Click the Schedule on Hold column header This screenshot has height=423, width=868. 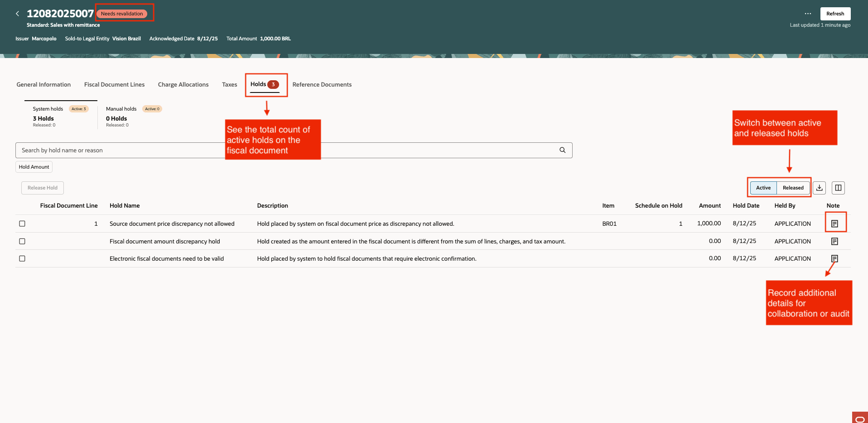[x=659, y=205]
